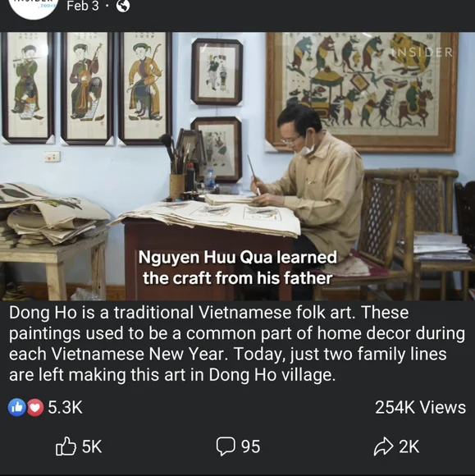Click the Nguyen Huu Qua video caption
This screenshot has width=475, height=476.
point(238,268)
